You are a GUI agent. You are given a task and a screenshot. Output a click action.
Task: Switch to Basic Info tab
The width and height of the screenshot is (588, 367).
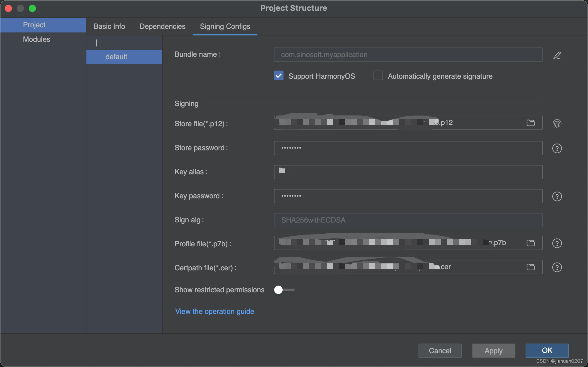(109, 26)
